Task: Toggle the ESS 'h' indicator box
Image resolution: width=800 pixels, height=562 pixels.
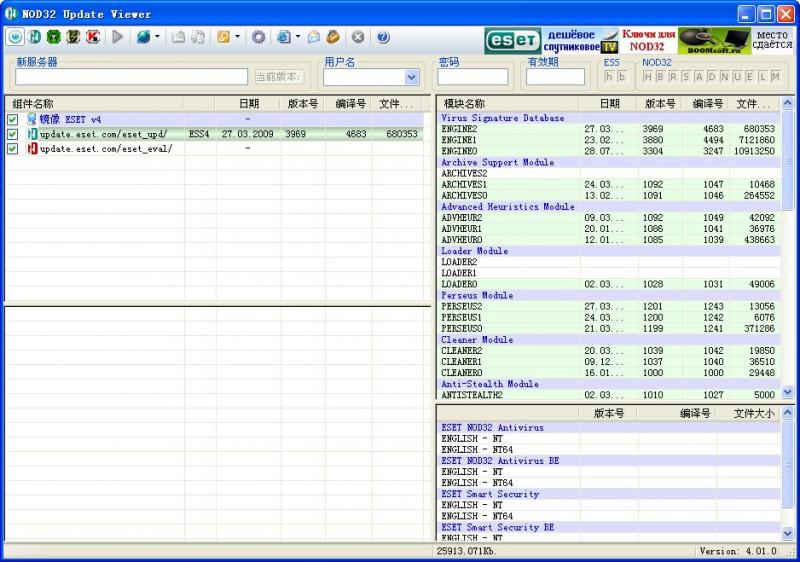Action: [609, 77]
